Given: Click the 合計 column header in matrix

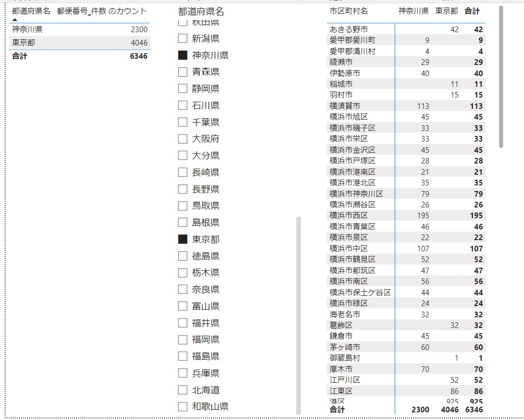Looking at the screenshot, I should [x=472, y=11].
